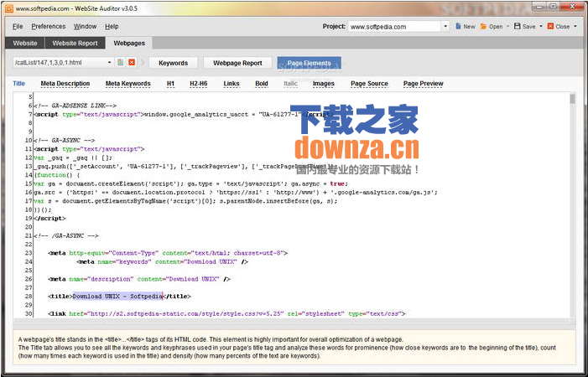
Task: Open the Preferences menu
Action: (49, 26)
